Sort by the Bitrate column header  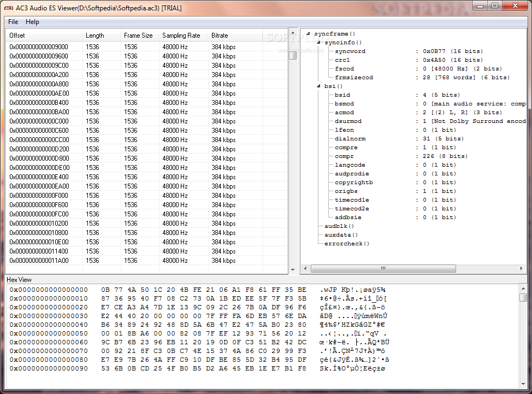tap(235, 36)
